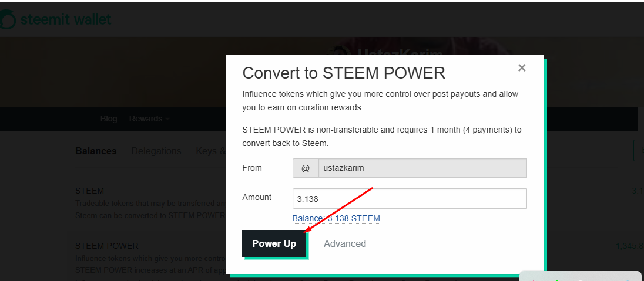Click the "steemit wallet" title text
The width and height of the screenshot is (644, 281).
click(66, 20)
